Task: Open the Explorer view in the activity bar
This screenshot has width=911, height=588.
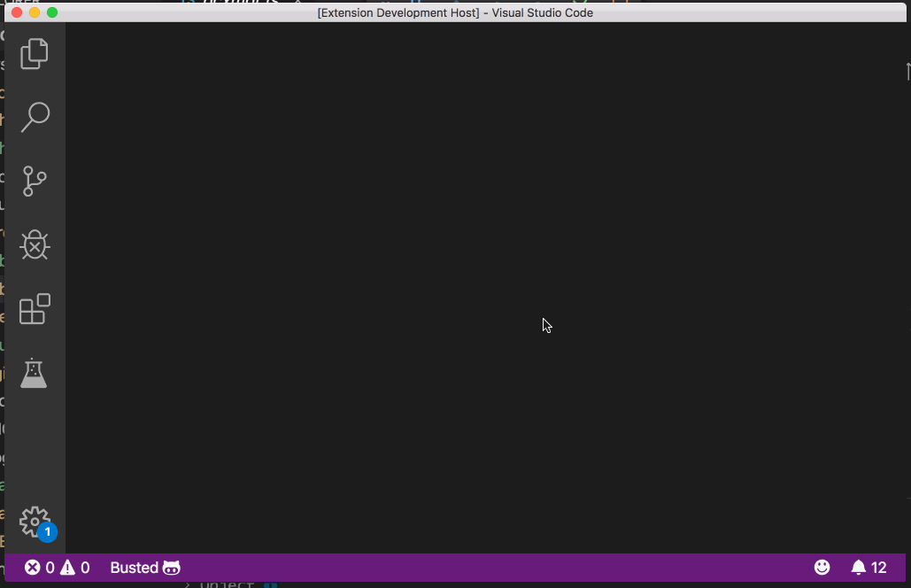Action: point(35,54)
